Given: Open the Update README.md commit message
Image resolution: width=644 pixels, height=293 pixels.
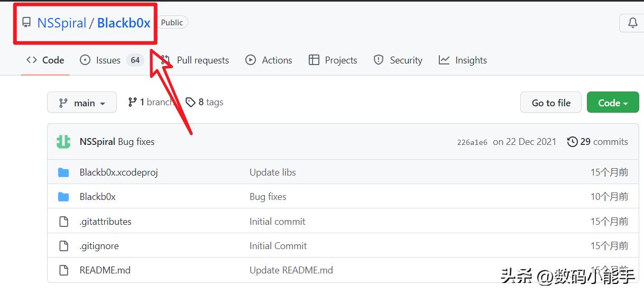Looking at the screenshot, I should click(x=291, y=270).
